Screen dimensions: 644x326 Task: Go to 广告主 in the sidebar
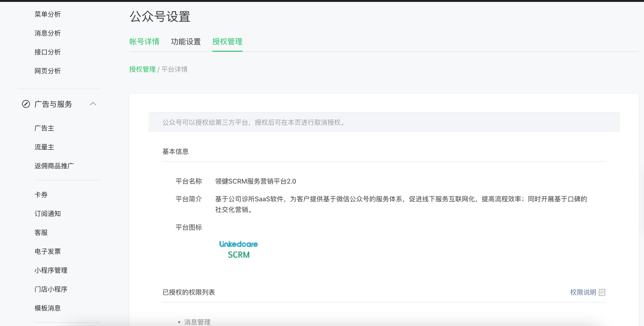[44, 128]
